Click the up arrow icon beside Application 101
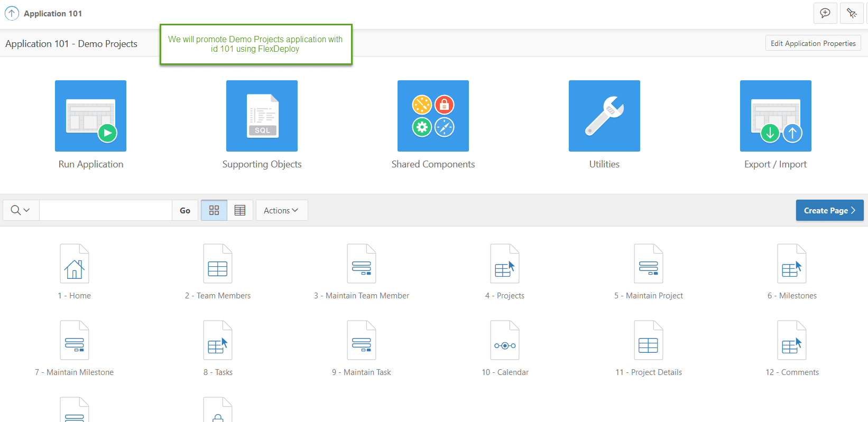The width and height of the screenshot is (868, 422). (12, 13)
